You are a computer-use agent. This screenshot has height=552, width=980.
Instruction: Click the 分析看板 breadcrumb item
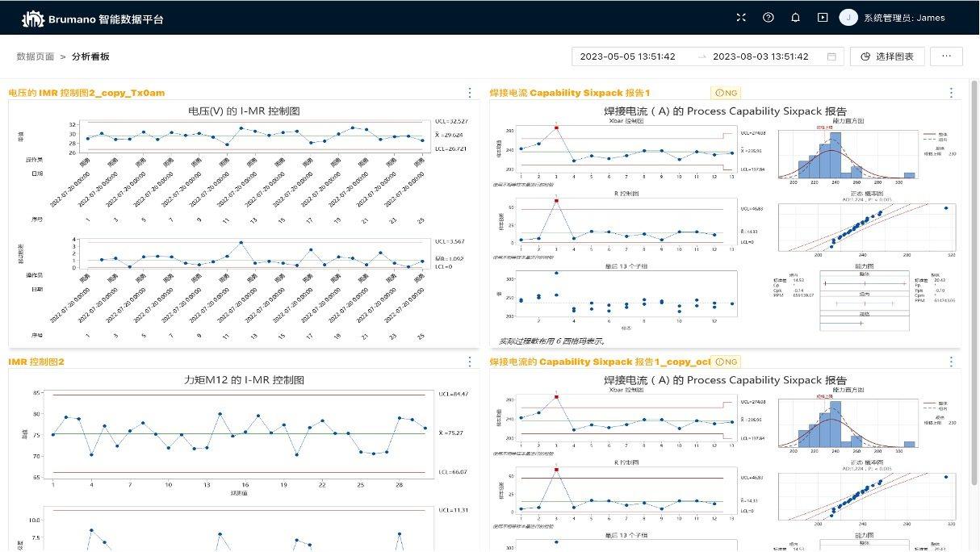90,56
